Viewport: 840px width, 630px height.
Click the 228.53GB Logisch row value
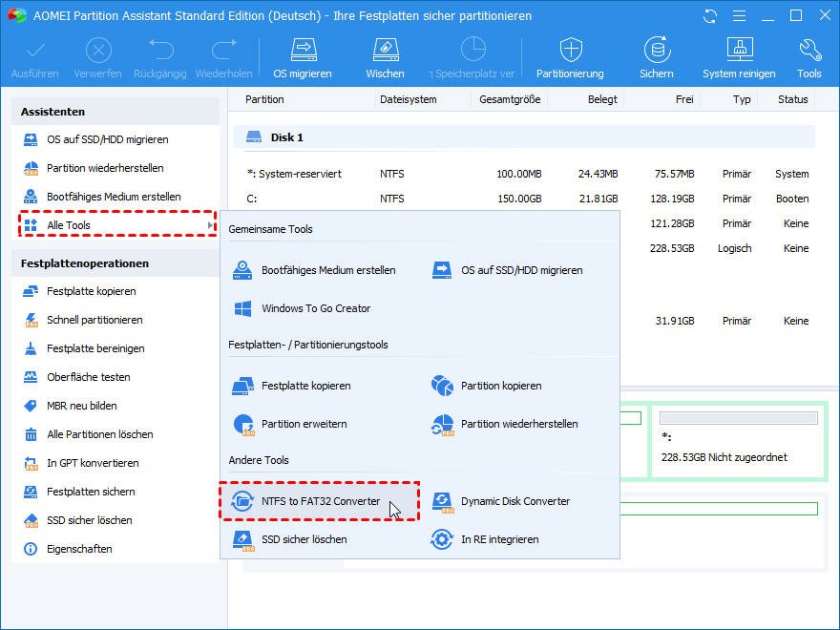click(672, 248)
